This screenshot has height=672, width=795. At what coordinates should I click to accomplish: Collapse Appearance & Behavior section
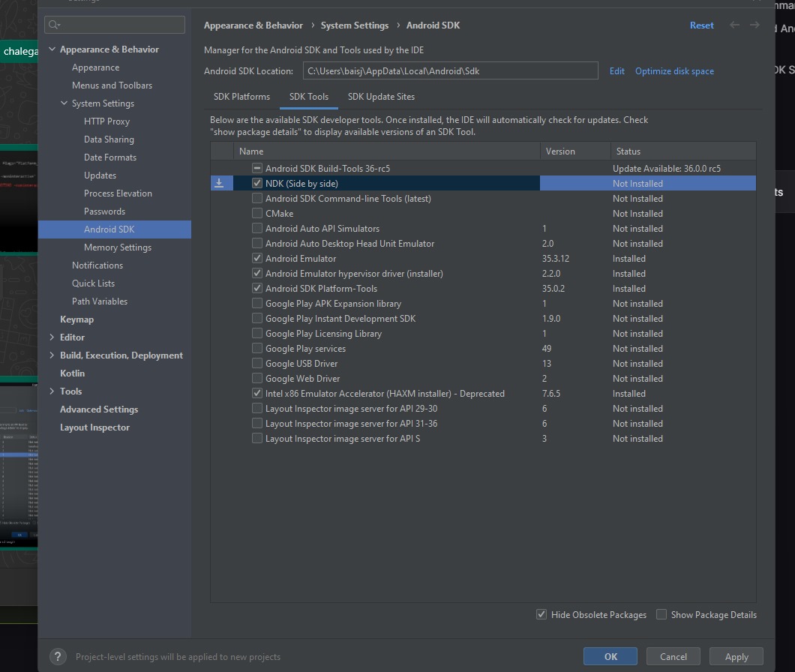(52, 49)
